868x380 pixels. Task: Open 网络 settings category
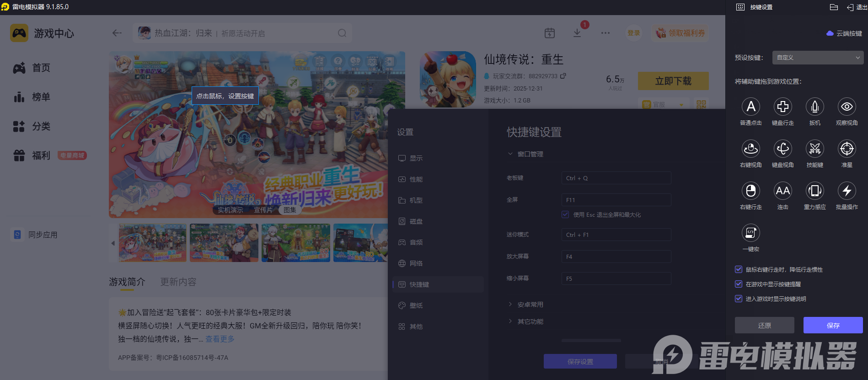point(438,263)
